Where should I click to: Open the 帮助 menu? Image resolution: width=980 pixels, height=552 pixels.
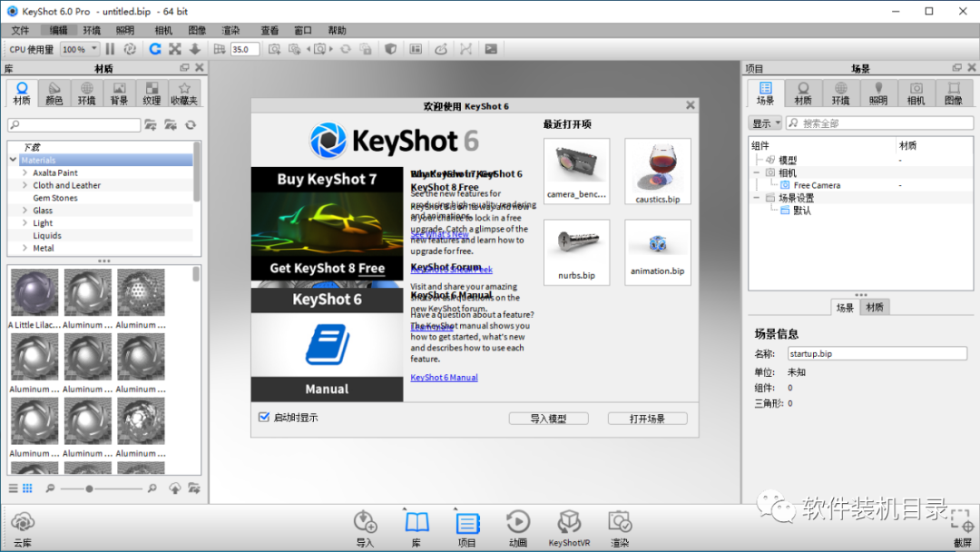coord(337,30)
